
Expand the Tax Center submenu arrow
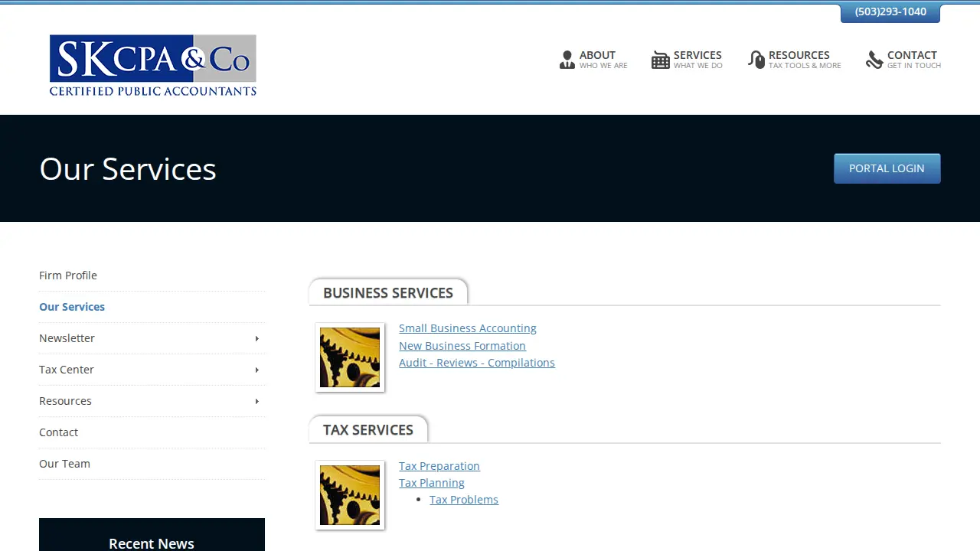click(x=257, y=370)
